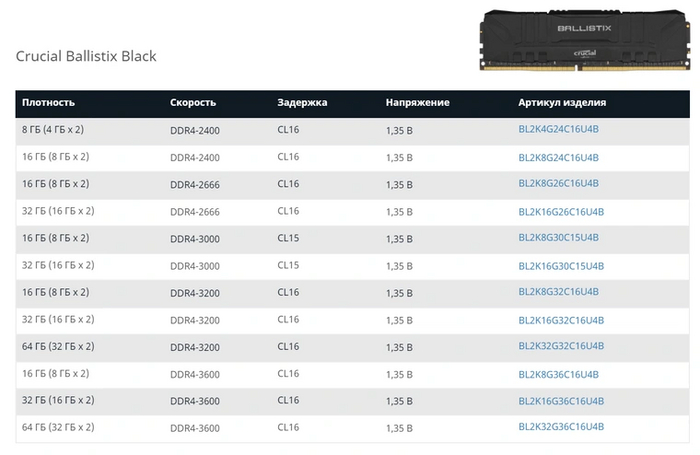The height and width of the screenshot is (455, 700).
Task: Open the BL2K32G32C16U4B product link
Action: point(561,346)
